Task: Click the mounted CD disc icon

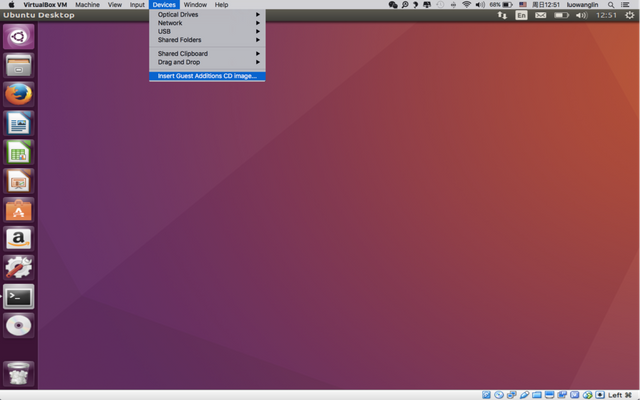Action: pos(18,326)
